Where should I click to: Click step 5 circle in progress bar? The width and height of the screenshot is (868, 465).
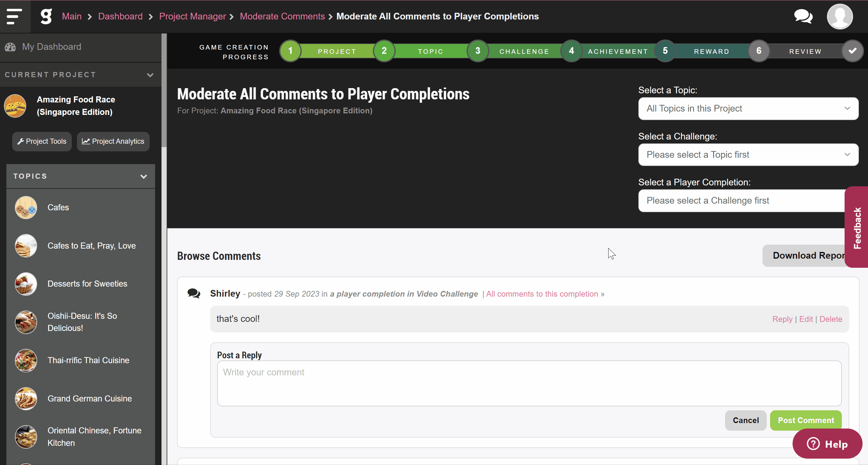665,51
